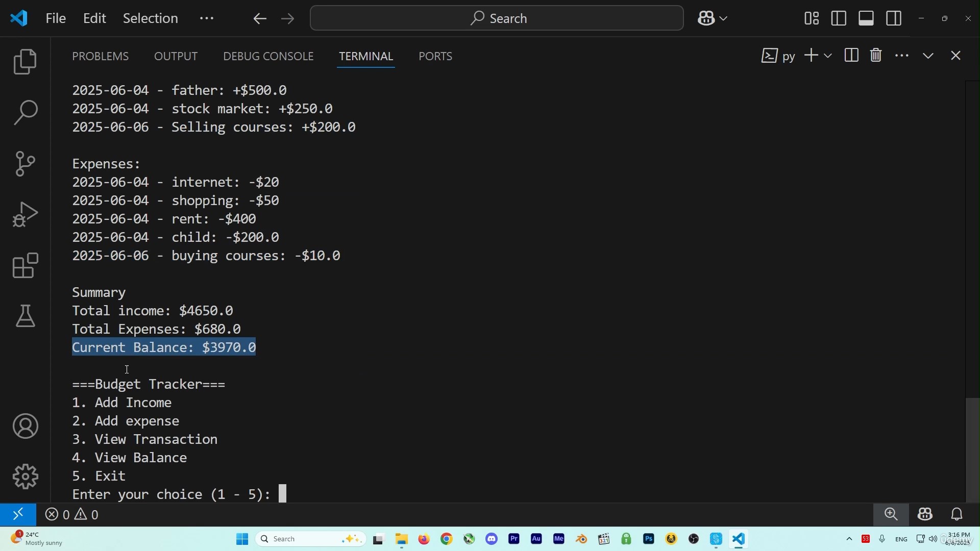Switch to the PORTS tab

[435, 56]
